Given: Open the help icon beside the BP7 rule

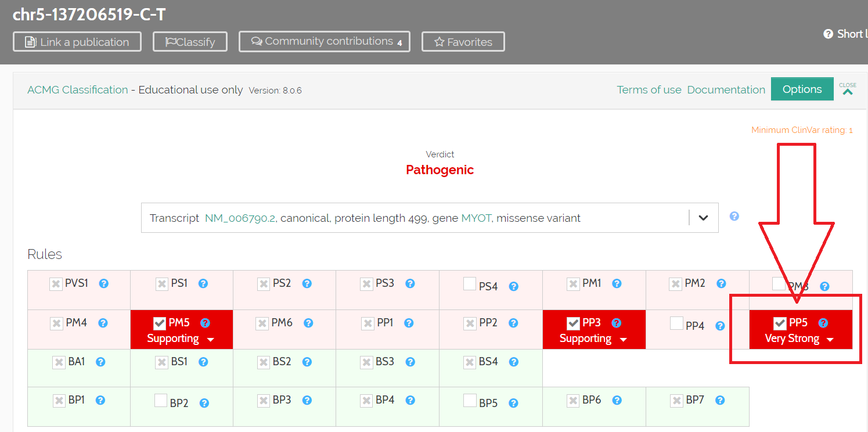Looking at the screenshot, I should tap(720, 400).
